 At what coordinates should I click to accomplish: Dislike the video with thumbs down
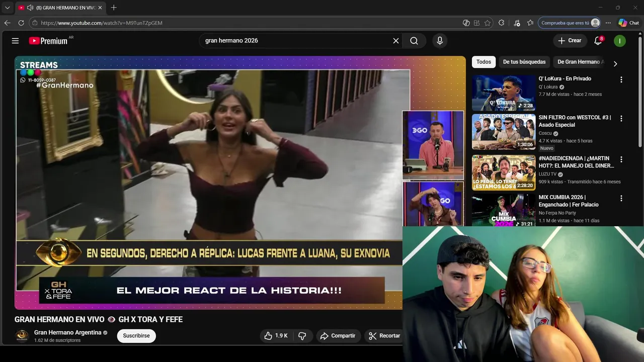(302, 336)
